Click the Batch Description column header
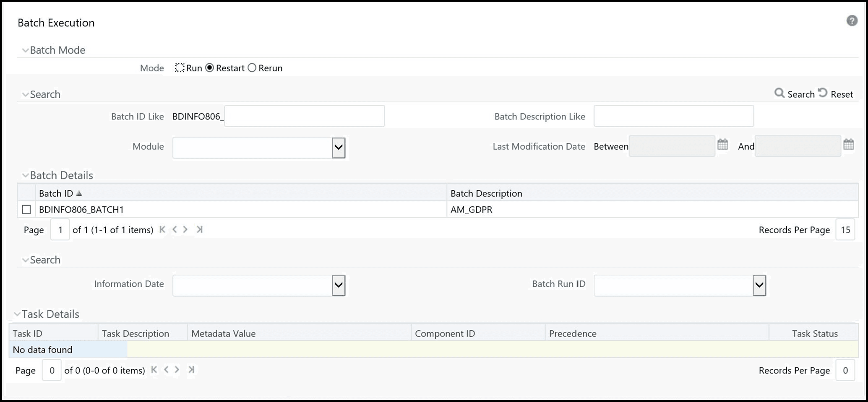This screenshot has height=402, width=868. coord(486,193)
